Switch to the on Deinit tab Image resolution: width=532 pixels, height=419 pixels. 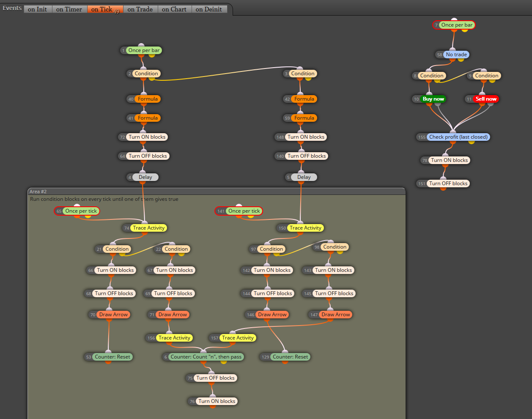[209, 9]
